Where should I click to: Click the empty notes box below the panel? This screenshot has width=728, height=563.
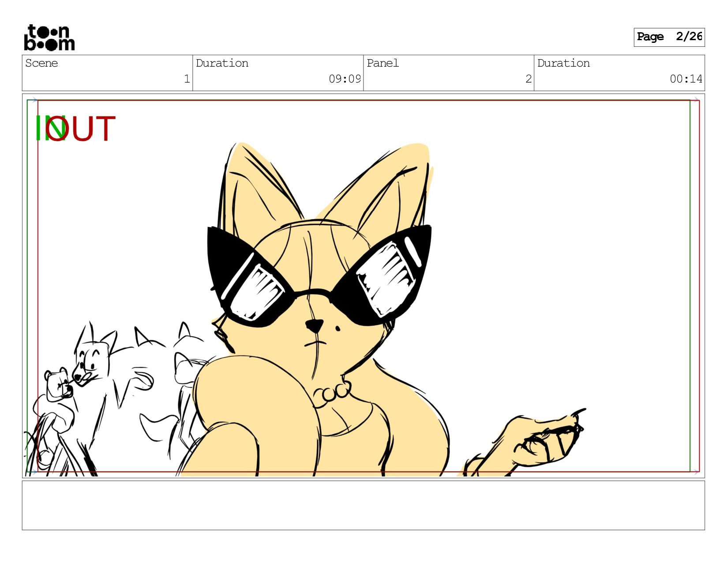pos(363,505)
